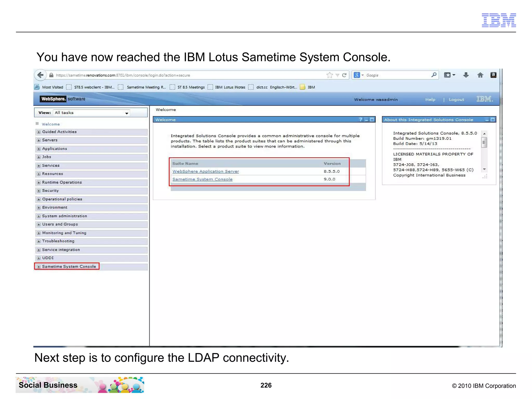Screen dimensions: 532x399
Task: Bookmark page with the star icon
Action: coord(330,75)
